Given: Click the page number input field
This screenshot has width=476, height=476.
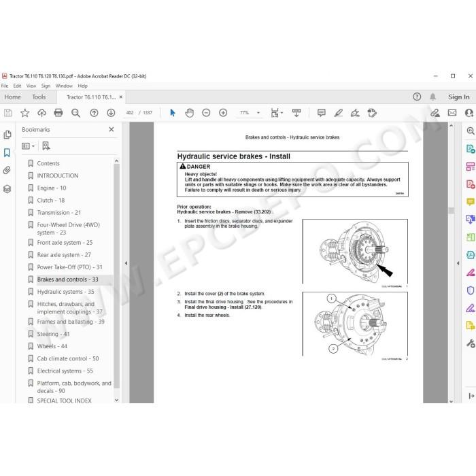Looking at the screenshot, I should click(130, 113).
